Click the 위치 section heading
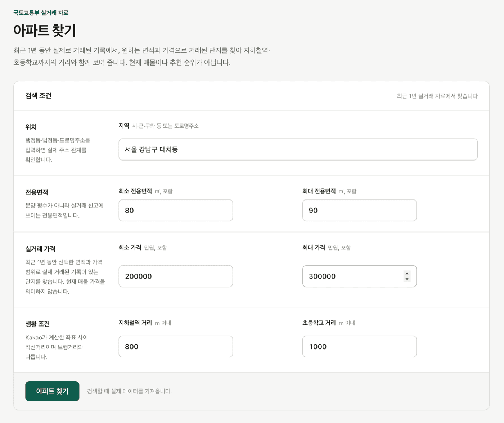This screenshot has height=423, width=504. [x=31, y=127]
